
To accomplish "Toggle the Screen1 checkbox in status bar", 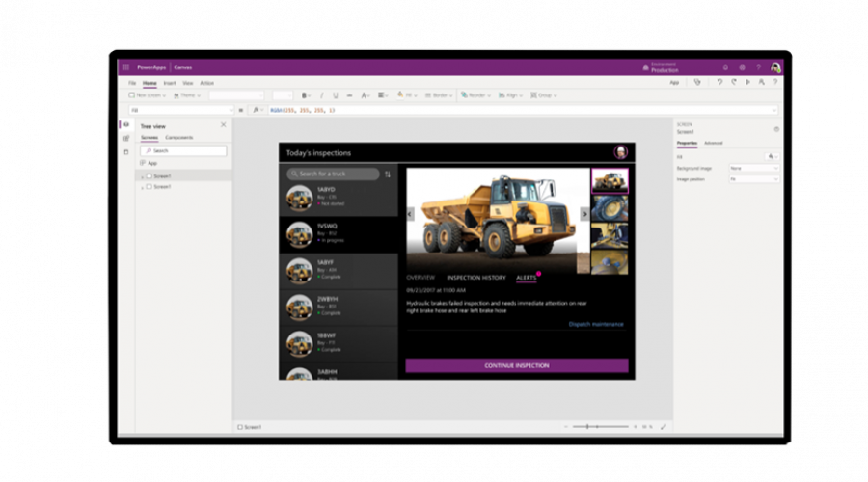I will click(x=240, y=426).
